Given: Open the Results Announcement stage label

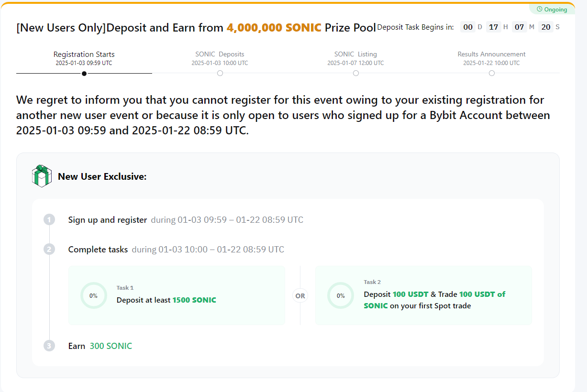Looking at the screenshot, I should pyautogui.click(x=491, y=54).
